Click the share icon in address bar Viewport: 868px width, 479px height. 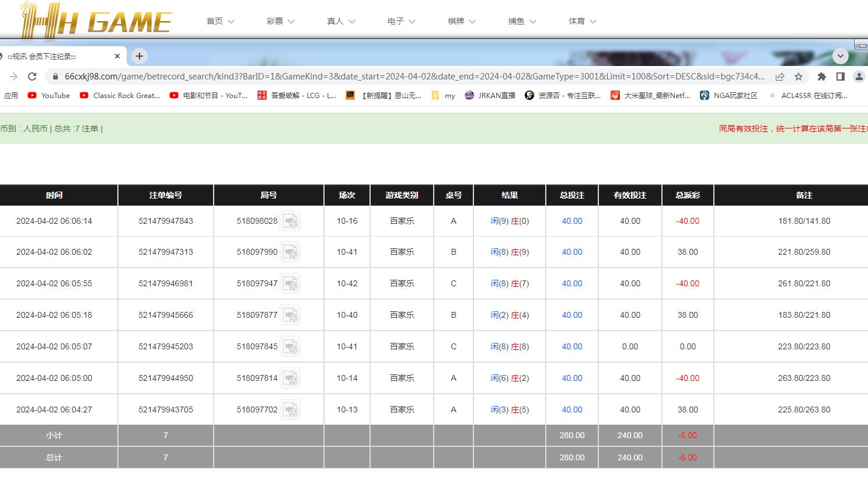(779, 77)
